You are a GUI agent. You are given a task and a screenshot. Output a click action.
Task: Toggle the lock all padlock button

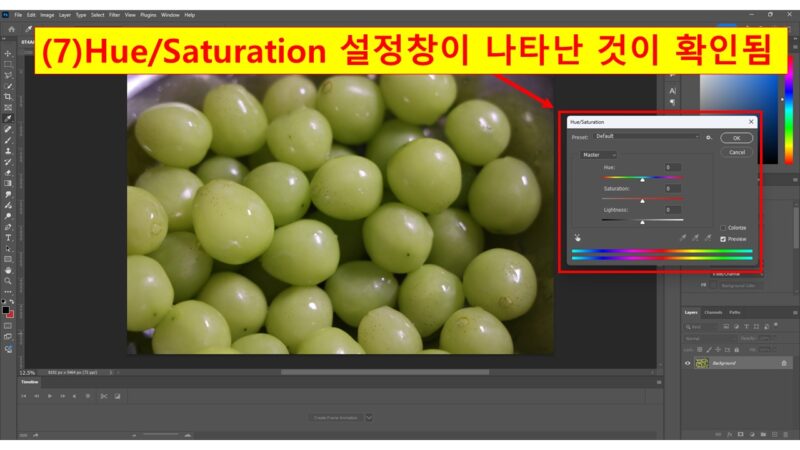737,349
